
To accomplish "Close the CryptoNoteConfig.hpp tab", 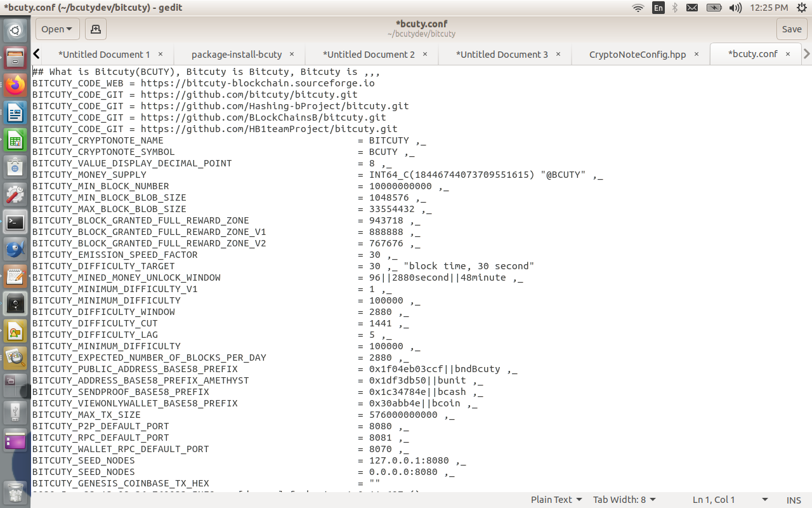I will [697, 55].
